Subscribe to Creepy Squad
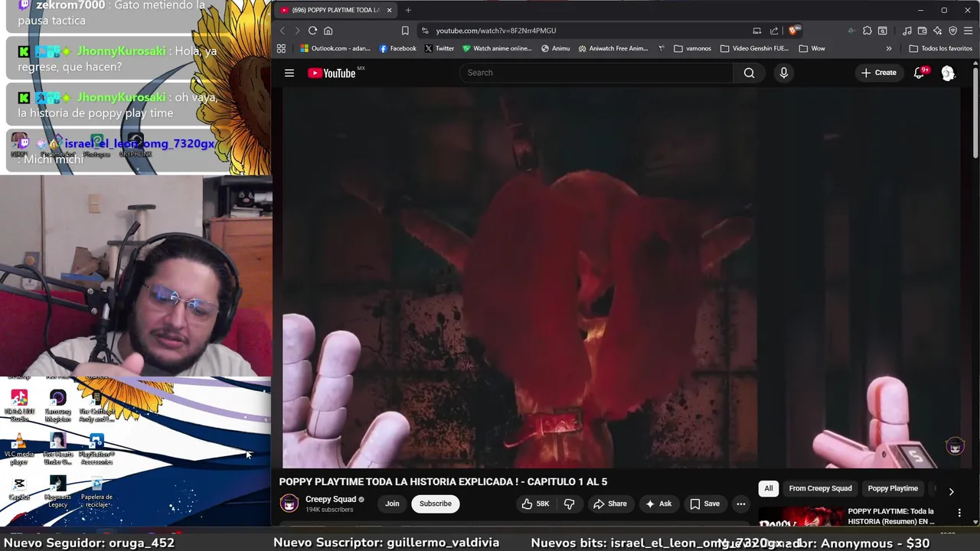Image resolution: width=980 pixels, height=551 pixels. pos(435,504)
